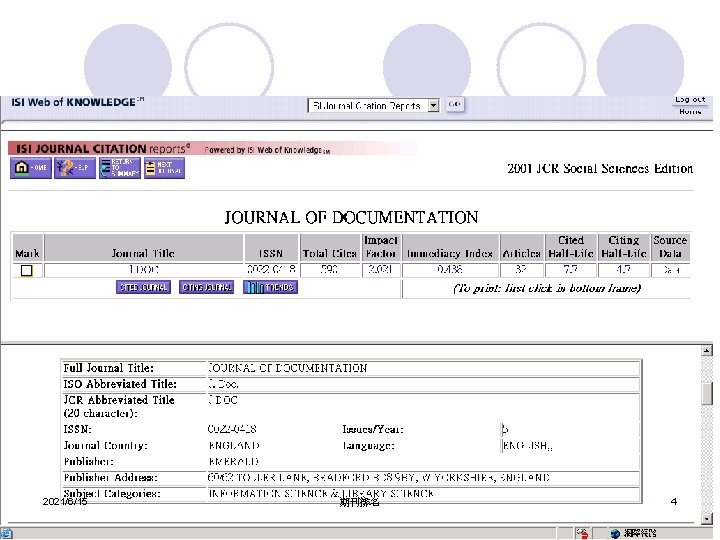This screenshot has height=540, width=720.
Task: Click the Subject Categories value Information Science & Library Science
Action: [x=321, y=494]
